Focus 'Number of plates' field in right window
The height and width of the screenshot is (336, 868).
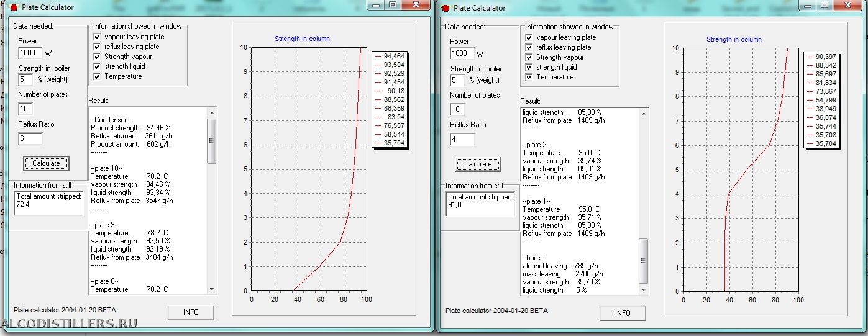pos(457,109)
